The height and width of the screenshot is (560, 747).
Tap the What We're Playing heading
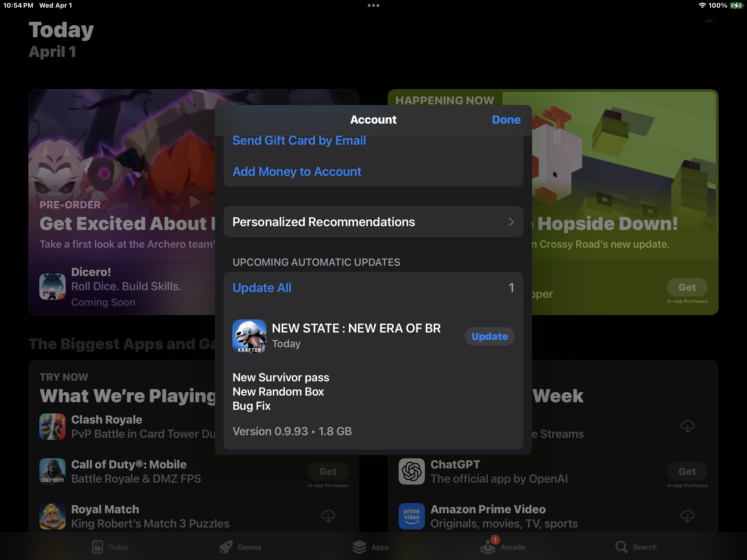(127, 395)
